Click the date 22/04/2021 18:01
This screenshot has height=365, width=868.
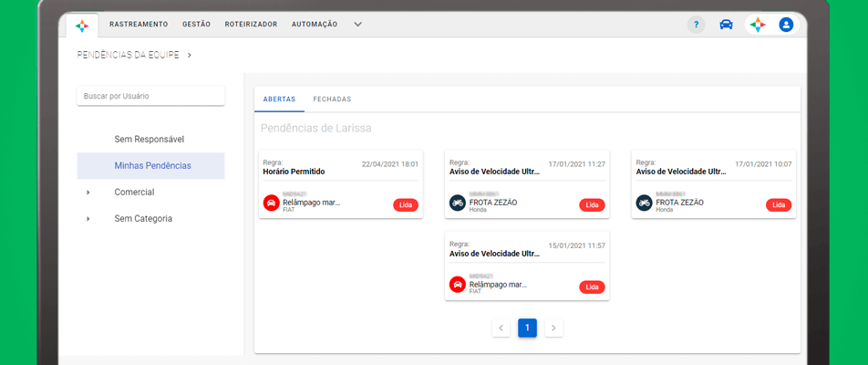[390, 164]
